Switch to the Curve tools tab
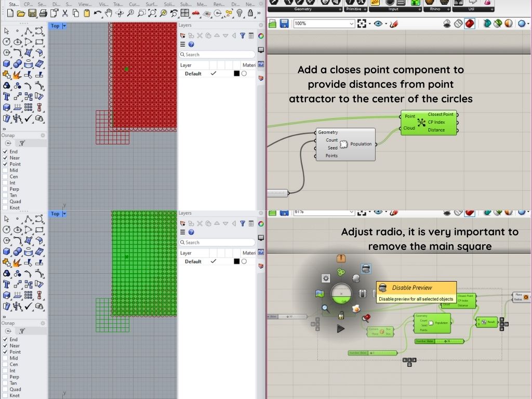The width and height of the screenshot is (532, 399). point(134,4)
